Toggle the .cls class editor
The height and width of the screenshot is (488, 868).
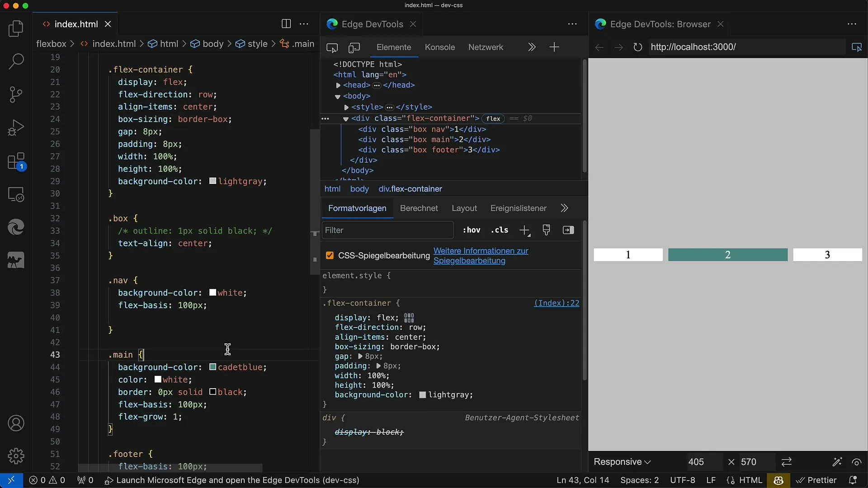(500, 230)
